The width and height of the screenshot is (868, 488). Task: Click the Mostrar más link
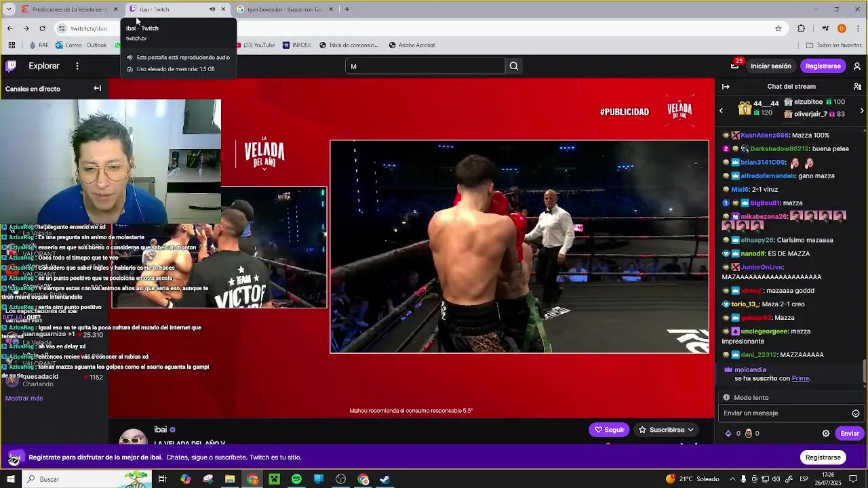pyautogui.click(x=24, y=398)
